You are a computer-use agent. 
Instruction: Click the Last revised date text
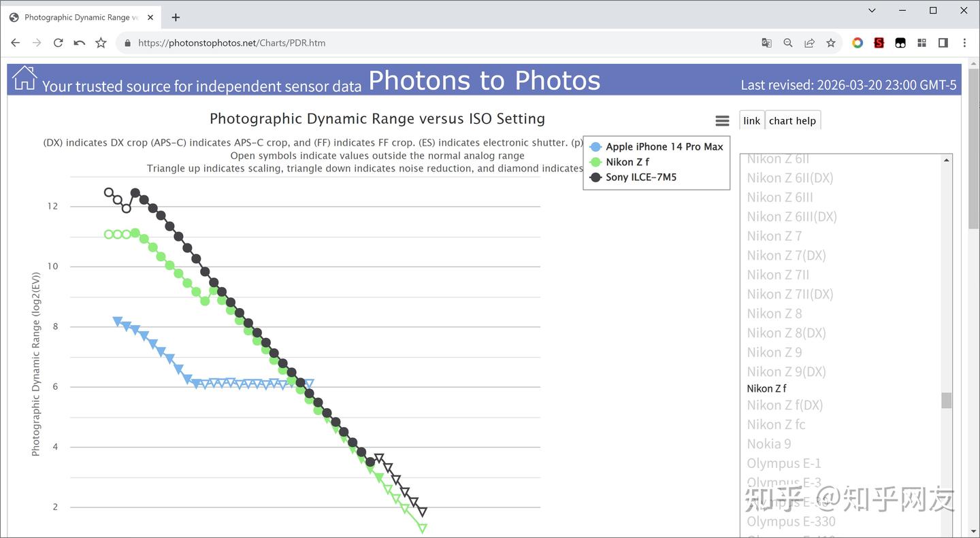coord(849,85)
